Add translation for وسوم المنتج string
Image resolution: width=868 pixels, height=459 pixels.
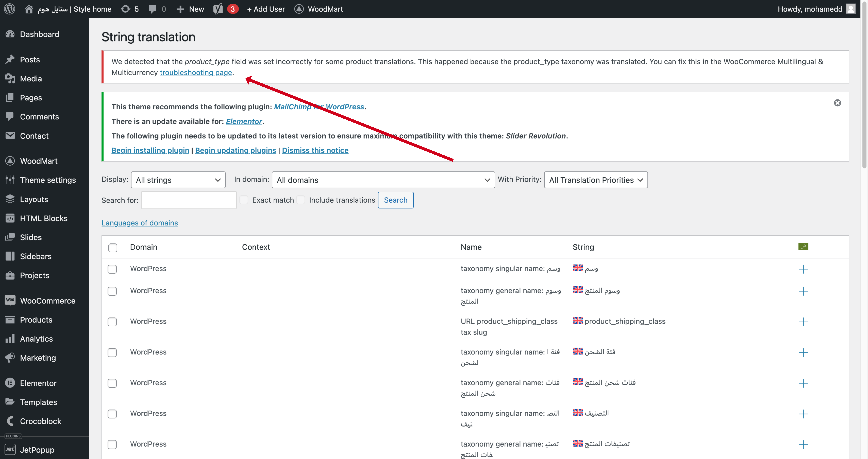803,291
